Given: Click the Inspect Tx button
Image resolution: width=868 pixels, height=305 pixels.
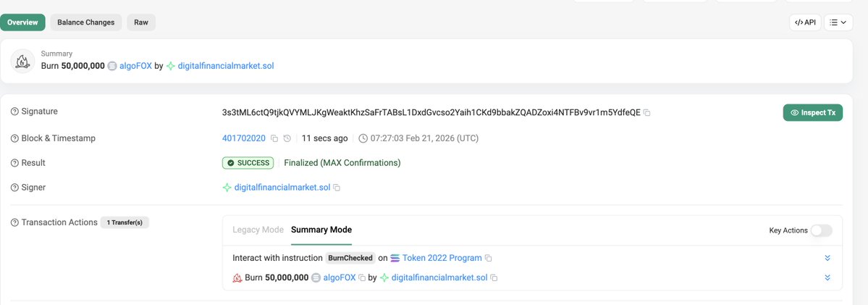Looking at the screenshot, I should coord(813,112).
